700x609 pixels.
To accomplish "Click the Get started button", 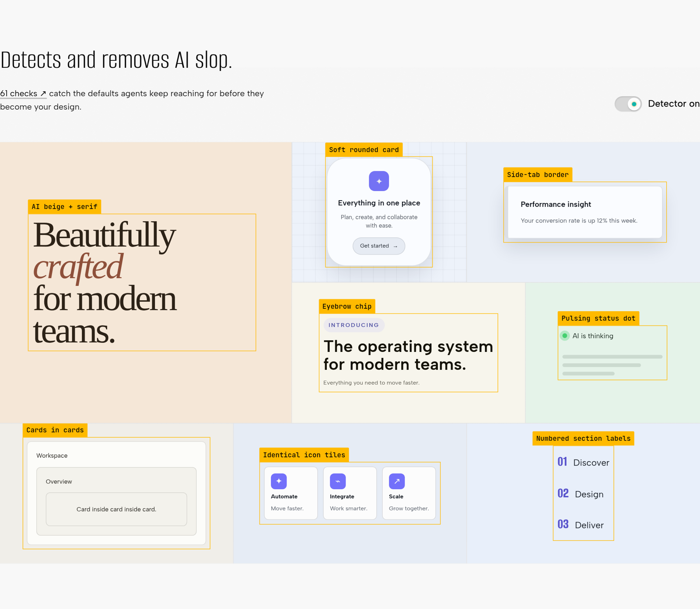I will point(379,246).
